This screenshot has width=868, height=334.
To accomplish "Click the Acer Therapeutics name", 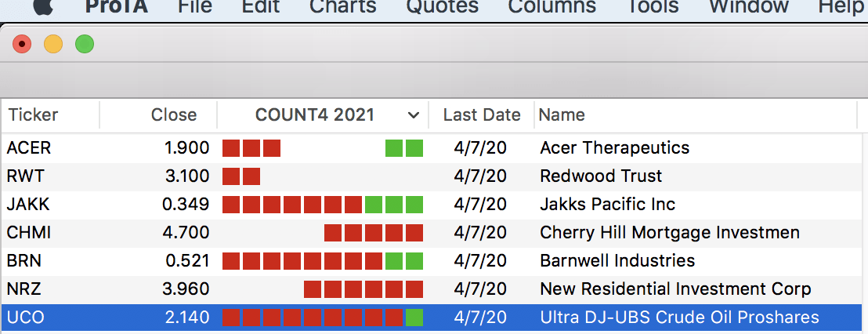I will pyautogui.click(x=614, y=148).
